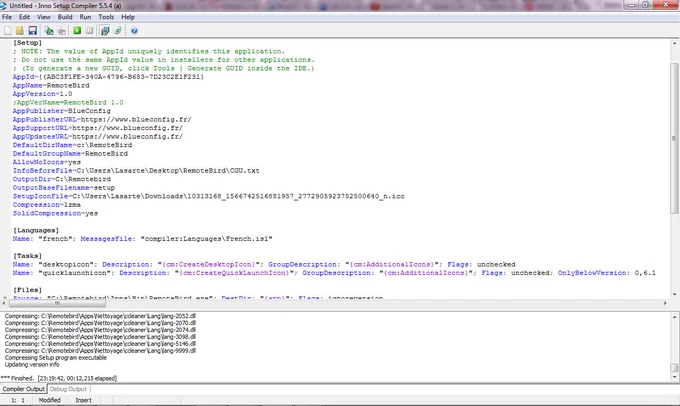Save the script with the floppy disk icon
This screenshot has width=680, height=406.
click(33, 30)
